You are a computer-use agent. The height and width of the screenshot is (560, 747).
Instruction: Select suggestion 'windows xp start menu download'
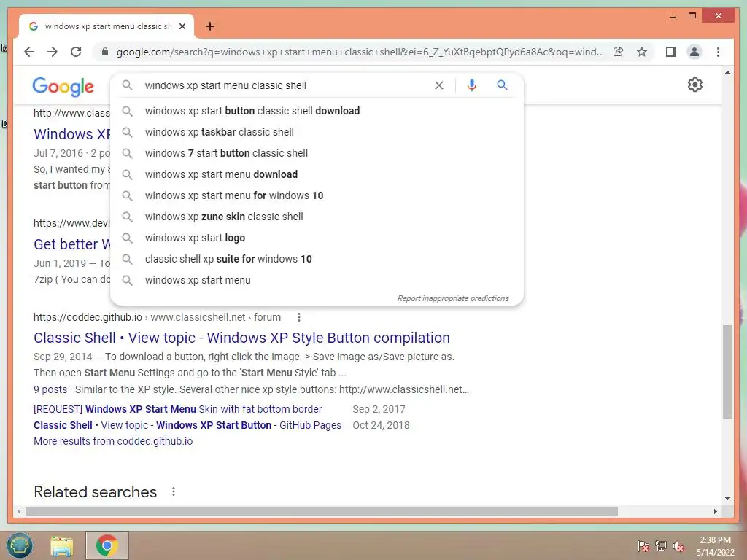[317, 174]
